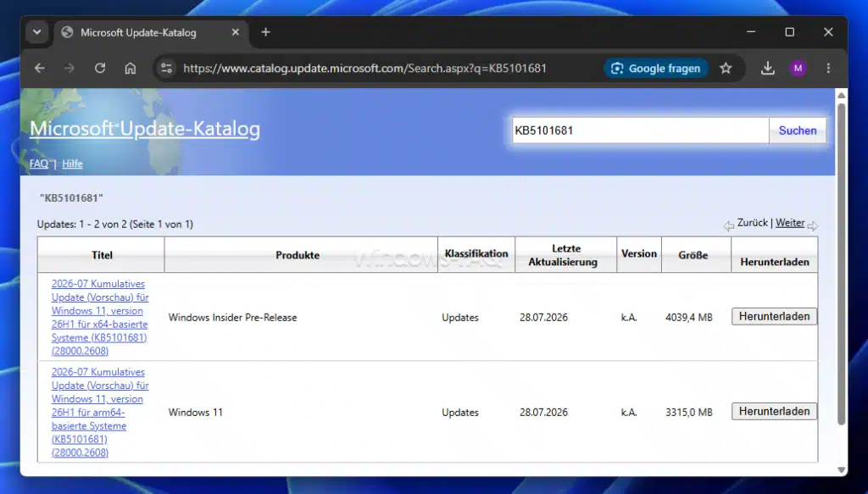The height and width of the screenshot is (494, 868).
Task: Open the browser three-dot menu
Action: coord(828,68)
